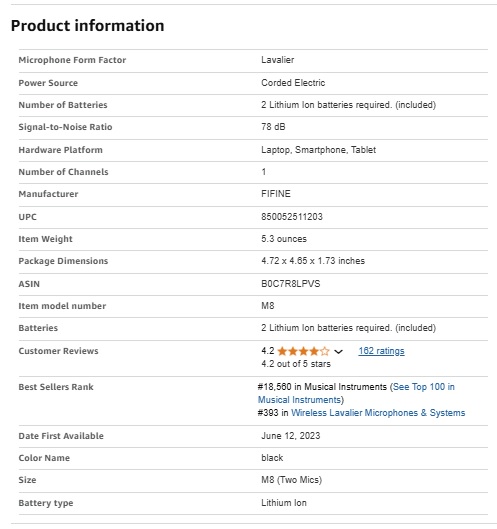
Task: Expand the rating breakdown chevron
Action: tap(338, 352)
